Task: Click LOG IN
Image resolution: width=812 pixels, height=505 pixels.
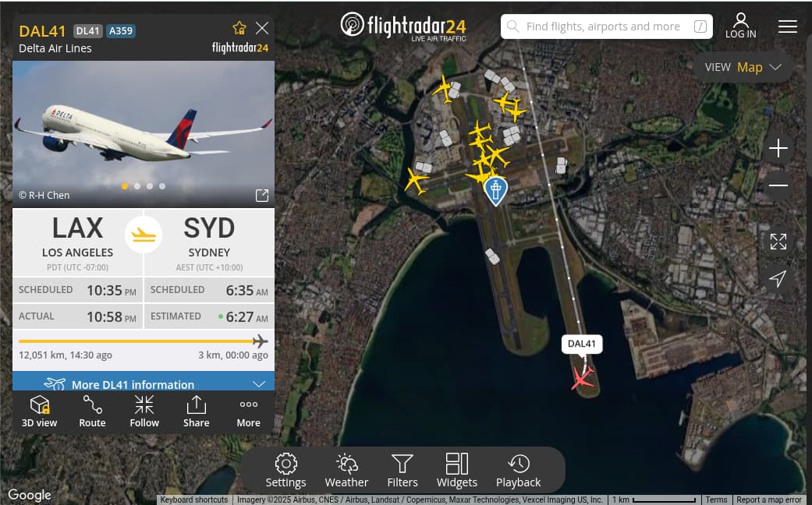Action: [740, 26]
